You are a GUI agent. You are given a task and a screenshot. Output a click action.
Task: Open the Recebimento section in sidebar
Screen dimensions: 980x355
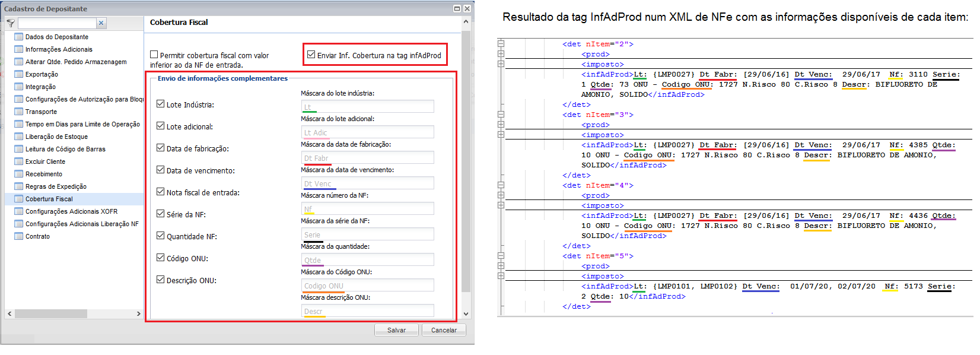pyautogui.click(x=44, y=174)
